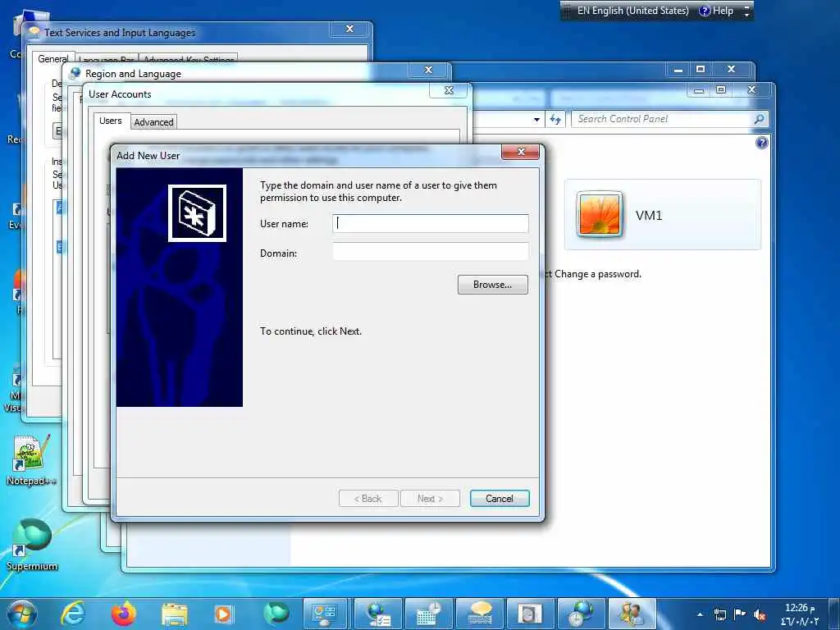Switch to the User Accounts taskbar window
This screenshot has width=840, height=630.
point(632,614)
